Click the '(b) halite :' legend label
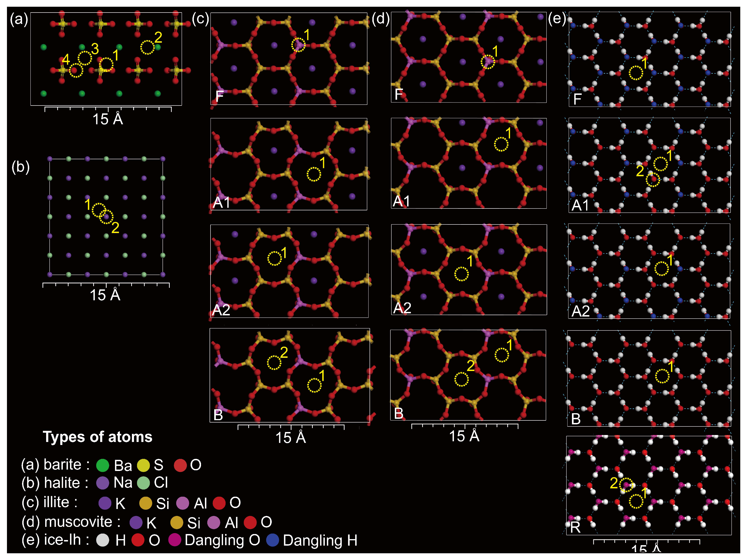Screen dimensions: 747x560 click(55, 483)
